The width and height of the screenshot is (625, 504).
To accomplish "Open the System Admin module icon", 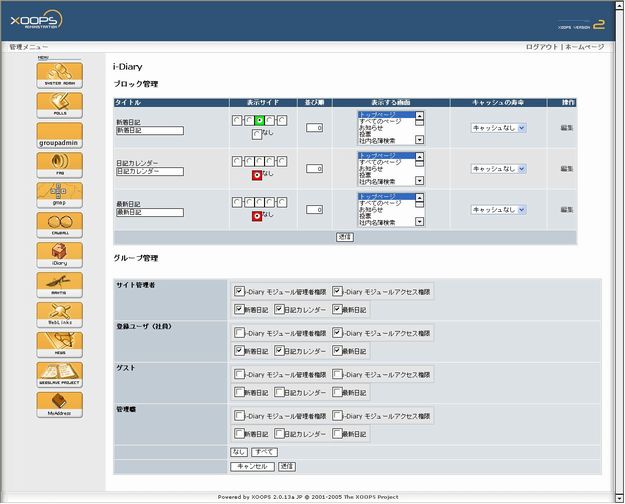I will click(59, 75).
